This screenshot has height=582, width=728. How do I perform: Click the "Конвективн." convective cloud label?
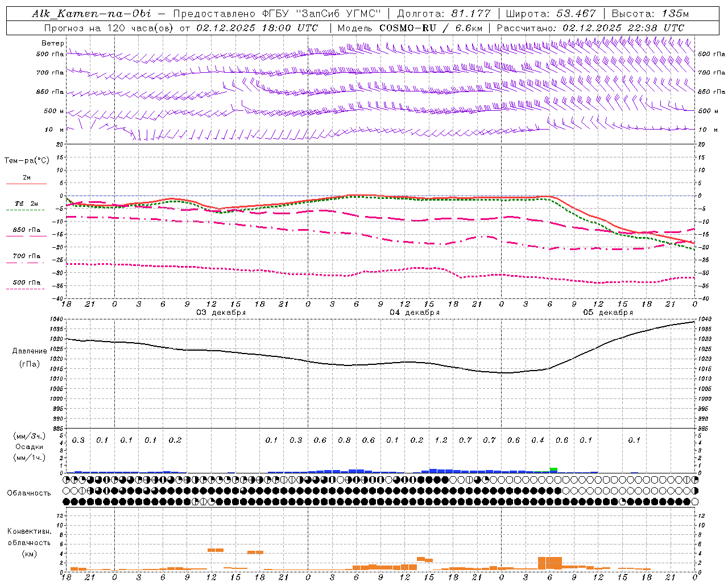[29, 531]
